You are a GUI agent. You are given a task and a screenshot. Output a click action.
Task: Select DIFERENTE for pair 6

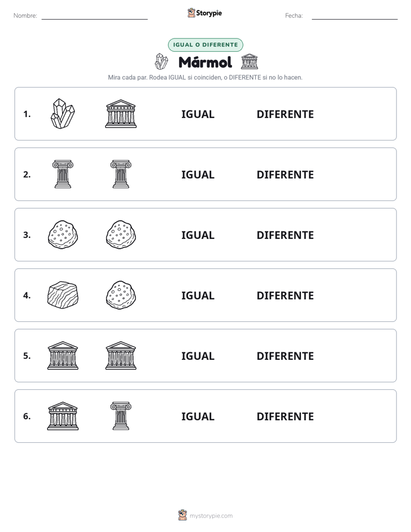click(285, 416)
